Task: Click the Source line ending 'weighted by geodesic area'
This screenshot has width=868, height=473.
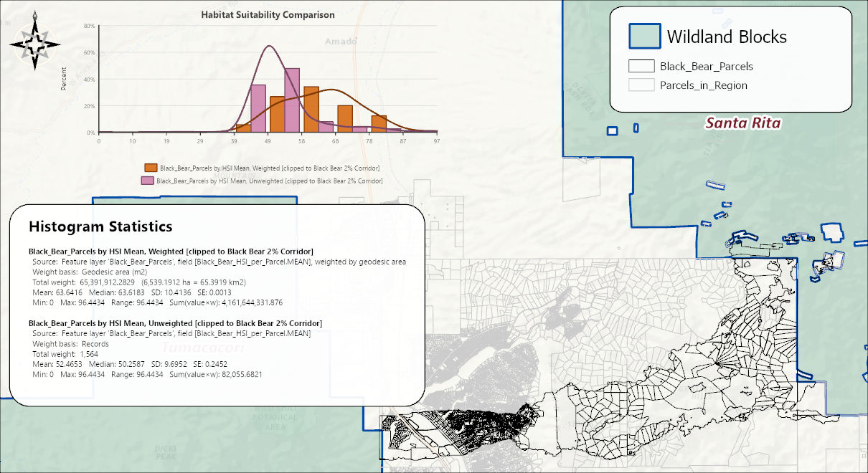Action: pos(220,262)
